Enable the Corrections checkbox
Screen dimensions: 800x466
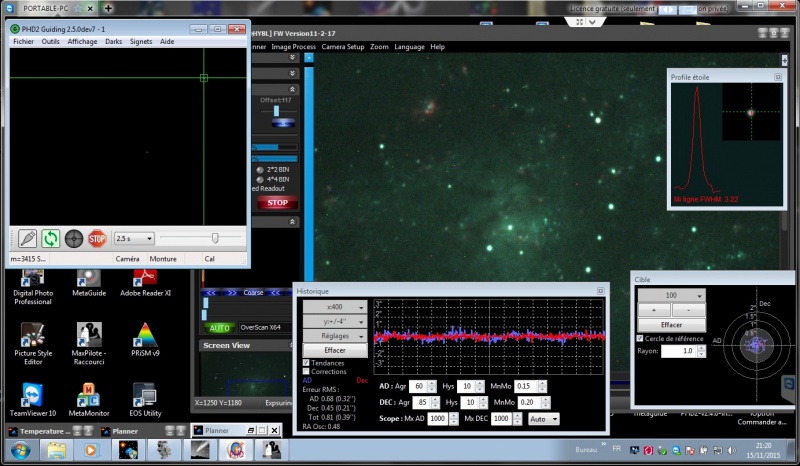pyautogui.click(x=307, y=371)
